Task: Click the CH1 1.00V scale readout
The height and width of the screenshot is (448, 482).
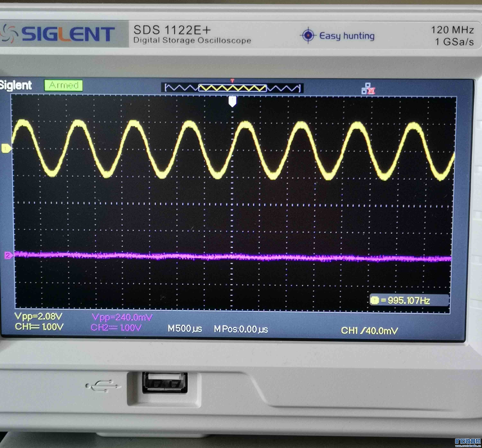Action: (x=39, y=327)
